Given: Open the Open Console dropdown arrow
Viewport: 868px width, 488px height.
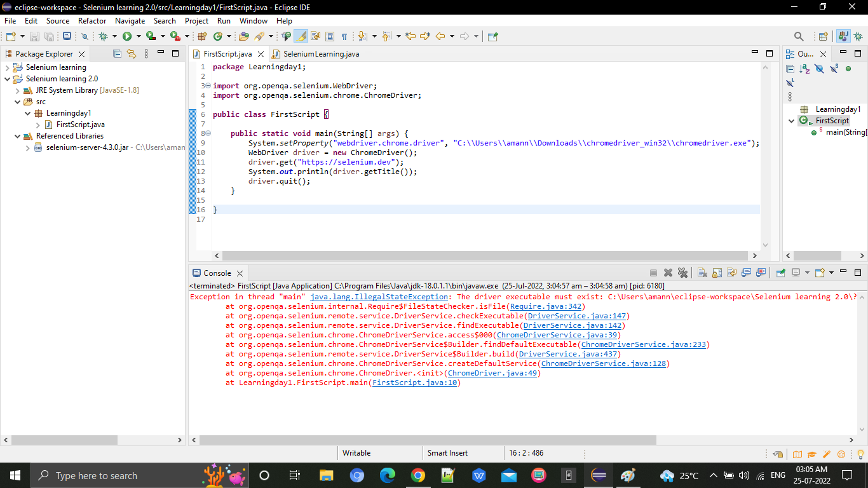Looking at the screenshot, I should 831,273.
